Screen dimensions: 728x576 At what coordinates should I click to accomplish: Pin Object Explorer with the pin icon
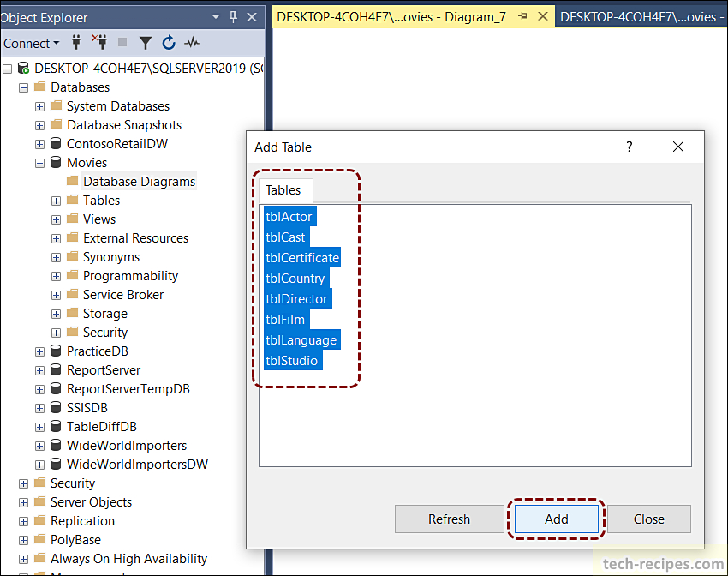coord(231,17)
